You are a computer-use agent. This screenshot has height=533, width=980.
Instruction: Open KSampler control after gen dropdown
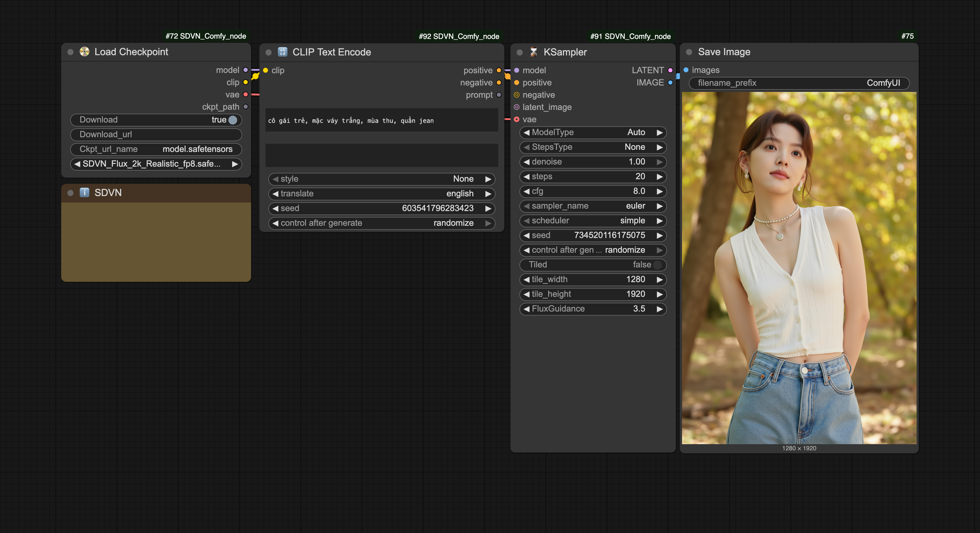tap(593, 250)
